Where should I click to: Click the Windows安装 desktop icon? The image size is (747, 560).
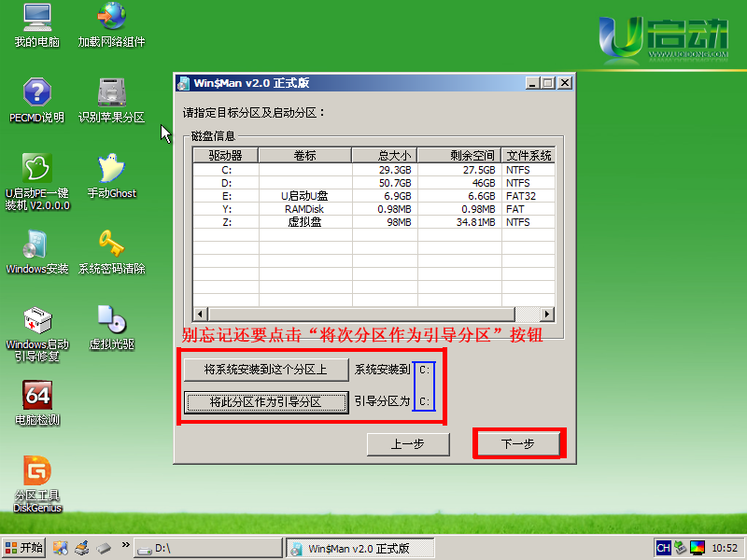point(37,252)
